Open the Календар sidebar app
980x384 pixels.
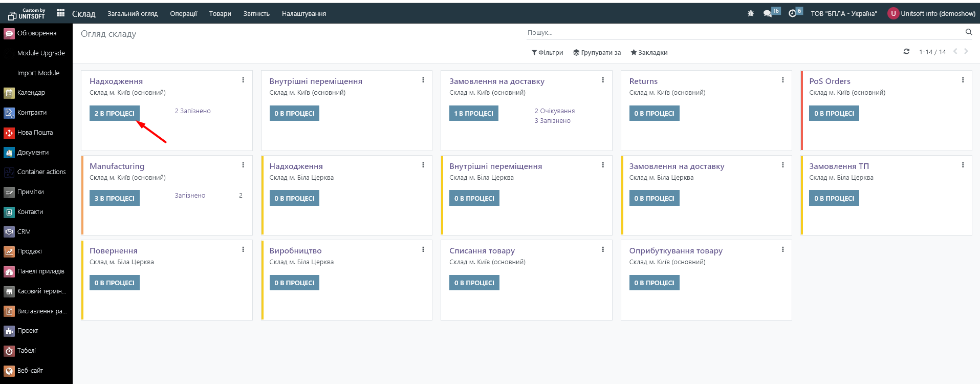pyautogui.click(x=31, y=93)
